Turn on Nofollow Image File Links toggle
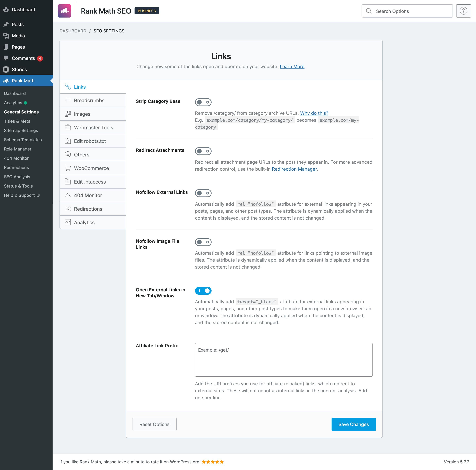Screen dimensions: 476x470 pyautogui.click(x=203, y=242)
